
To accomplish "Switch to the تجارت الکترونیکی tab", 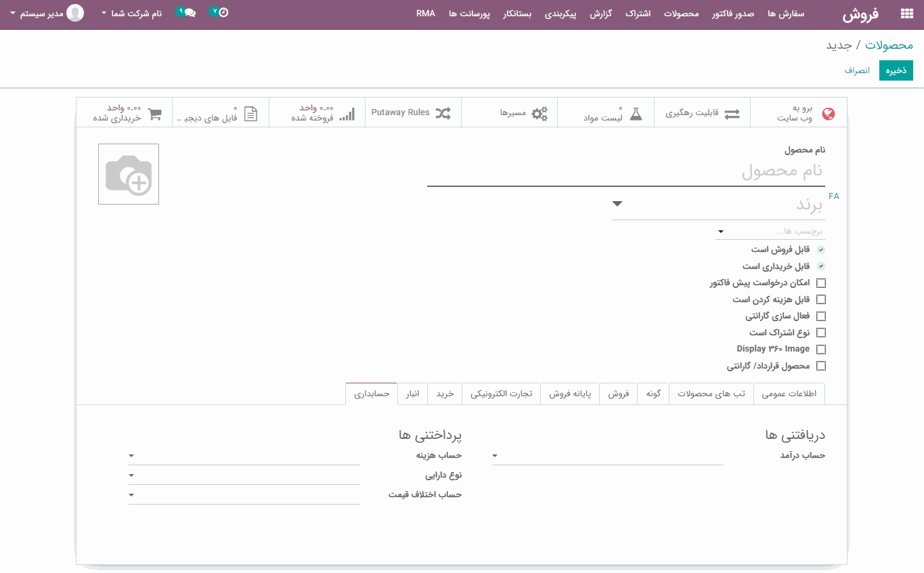I will pos(501,394).
